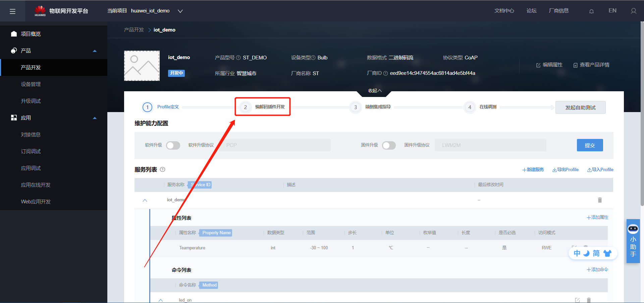Click 添加属性 link
The height and width of the screenshot is (303, 644).
tap(597, 217)
